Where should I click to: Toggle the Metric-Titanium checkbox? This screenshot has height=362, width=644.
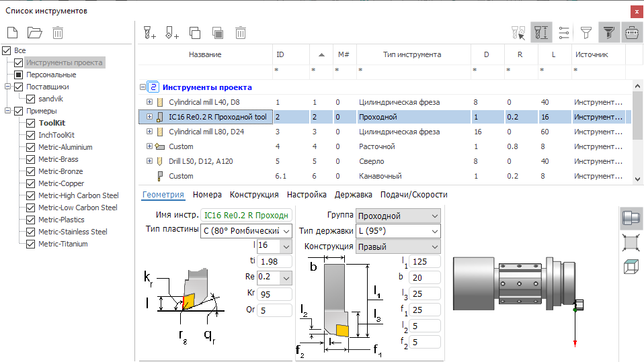pyautogui.click(x=30, y=244)
